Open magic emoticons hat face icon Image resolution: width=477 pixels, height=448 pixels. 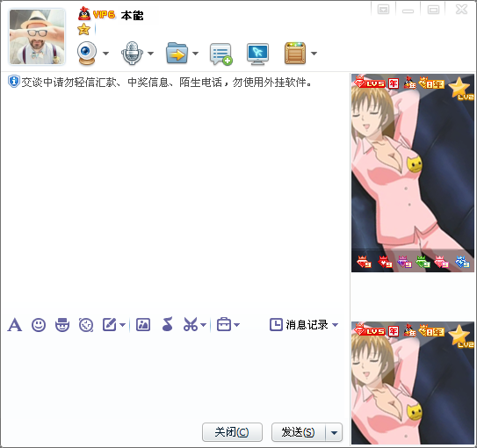point(62,325)
